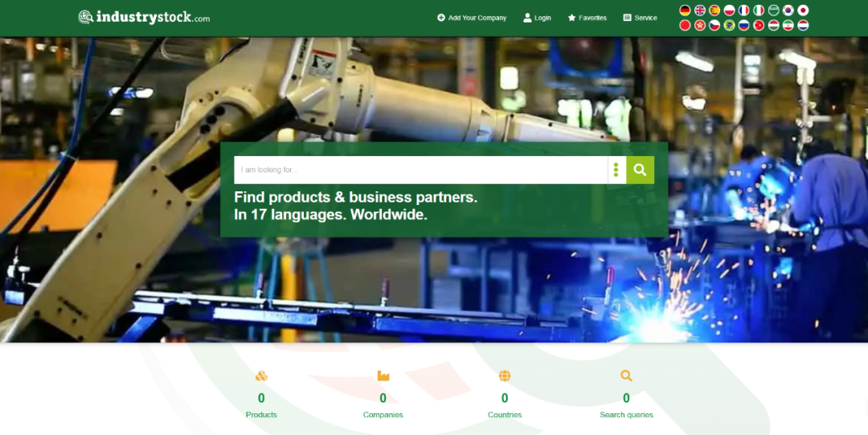Open search options via three-dot button
868x435 pixels.
[616, 170]
